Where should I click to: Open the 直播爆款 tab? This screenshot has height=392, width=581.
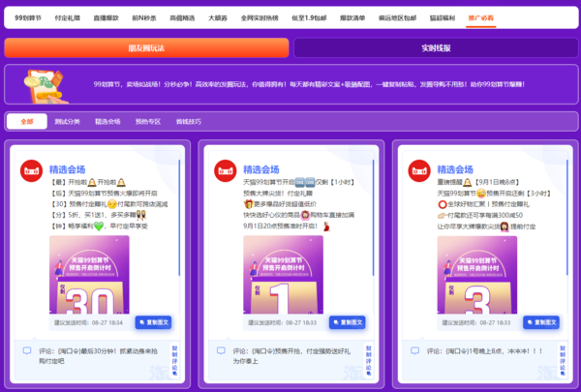[106, 17]
